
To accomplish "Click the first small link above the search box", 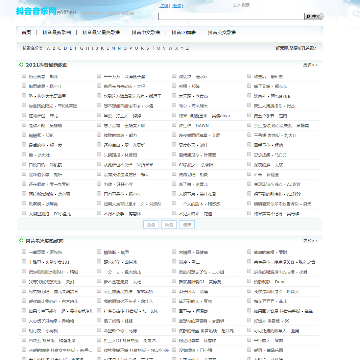I will (164, 5).
